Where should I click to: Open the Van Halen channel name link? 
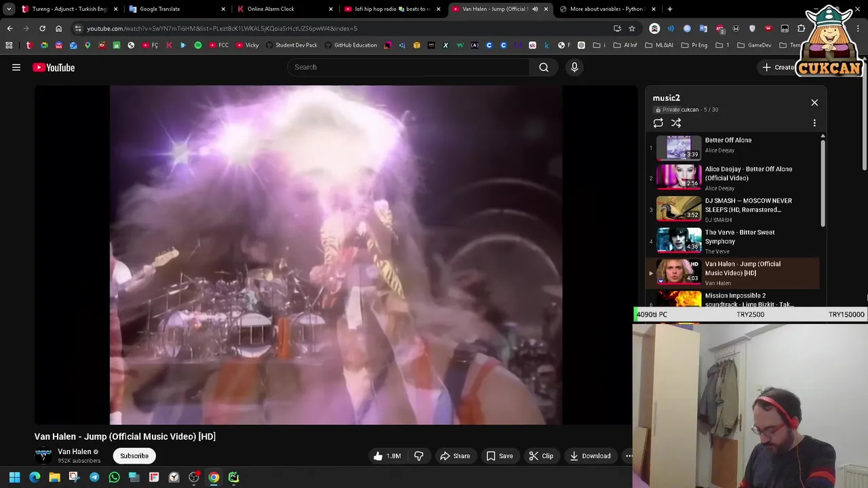75,451
